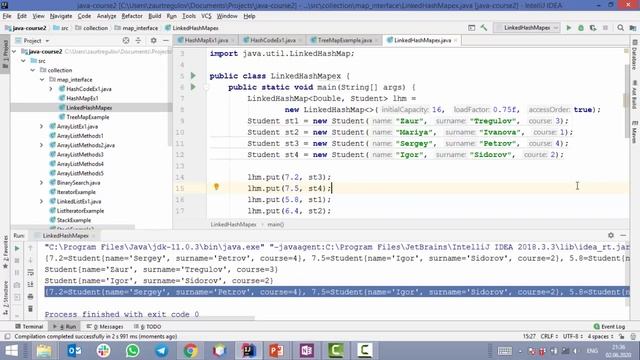Switch to the HashCodeEx1.java editor tab
This screenshot has height=360, width=640.
coord(272,40)
